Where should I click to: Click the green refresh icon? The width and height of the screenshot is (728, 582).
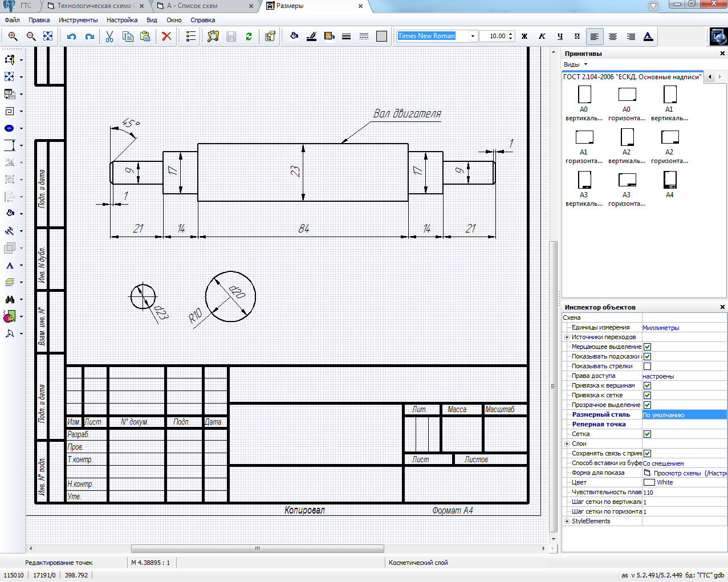click(x=249, y=36)
